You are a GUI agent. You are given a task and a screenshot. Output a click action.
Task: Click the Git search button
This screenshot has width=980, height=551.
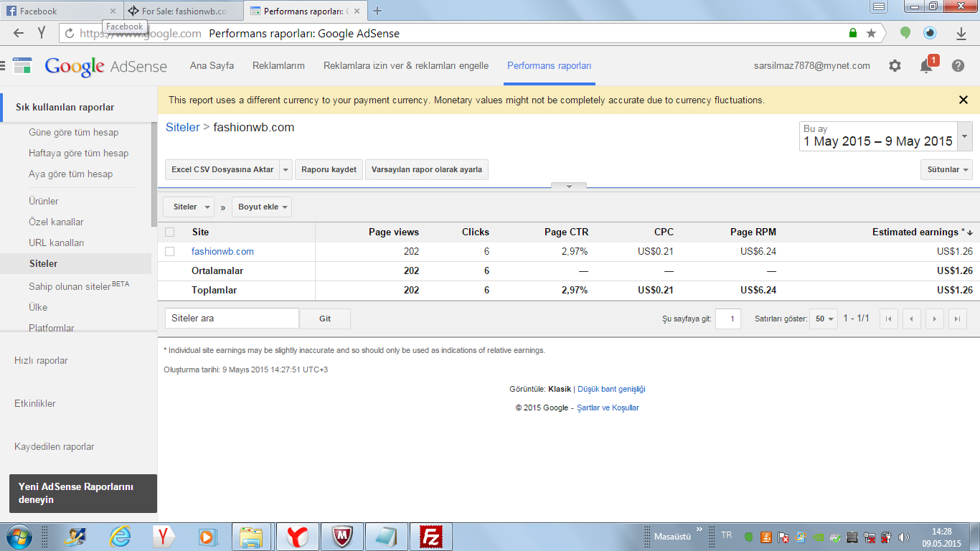[325, 319]
